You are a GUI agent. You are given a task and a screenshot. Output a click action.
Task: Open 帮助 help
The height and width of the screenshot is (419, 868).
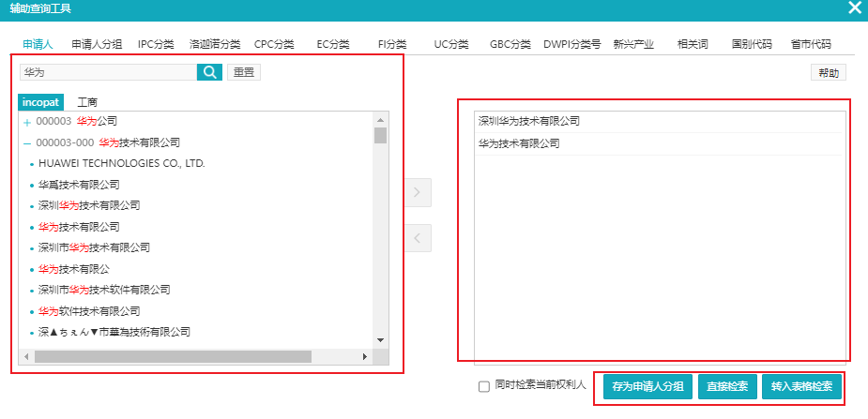(x=829, y=73)
